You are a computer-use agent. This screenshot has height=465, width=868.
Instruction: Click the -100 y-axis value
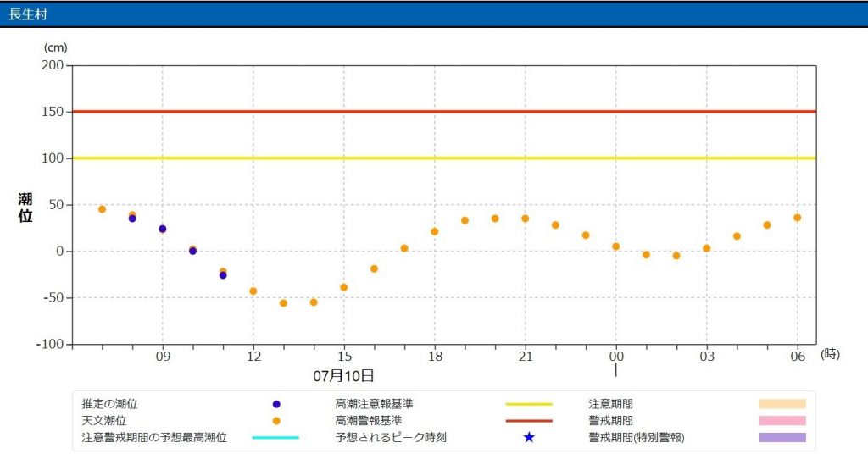50,344
